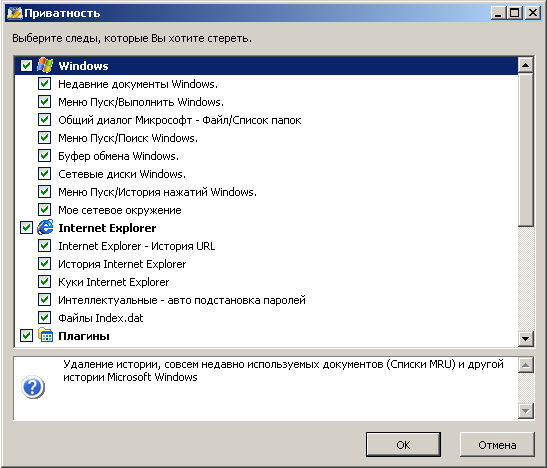Toggle Файлы Index.dat checkbox
Viewport: 547px width, 468px height.
44,317
